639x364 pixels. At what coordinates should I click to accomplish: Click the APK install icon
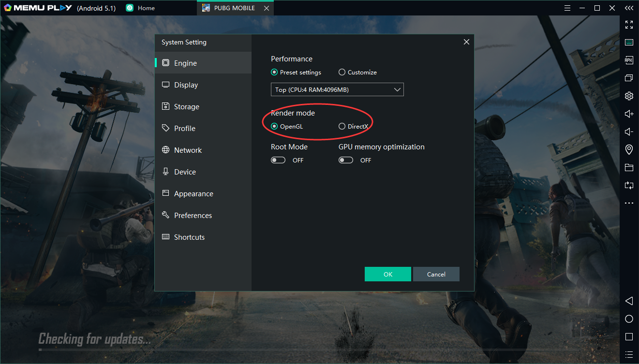point(629,60)
